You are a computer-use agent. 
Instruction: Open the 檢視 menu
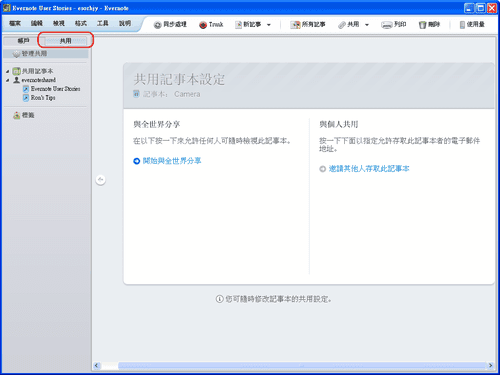click(59, 23)
